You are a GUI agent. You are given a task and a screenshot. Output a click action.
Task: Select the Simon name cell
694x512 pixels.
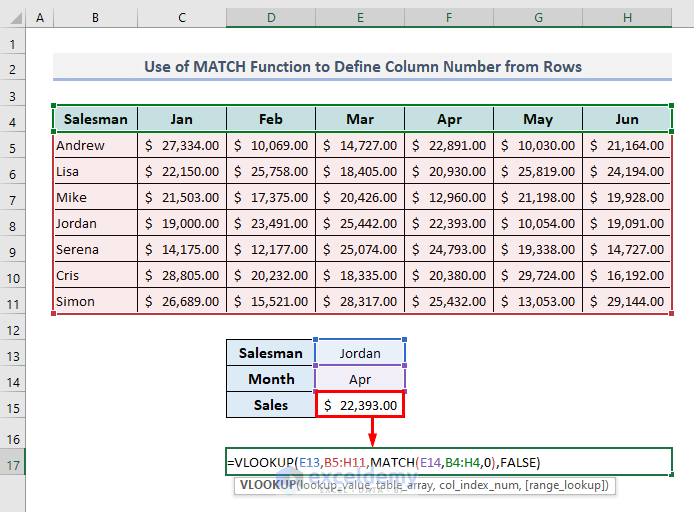pyautogui.click(x=96, y=301)
